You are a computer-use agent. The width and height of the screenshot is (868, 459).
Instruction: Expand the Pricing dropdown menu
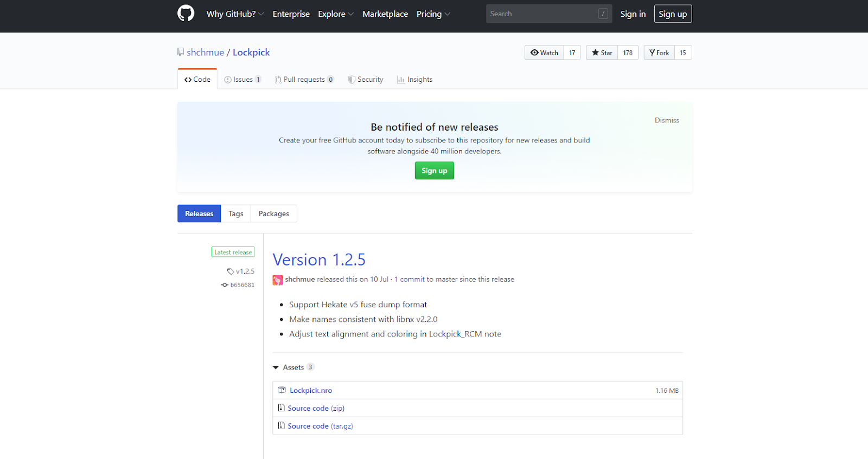point(433,14)
